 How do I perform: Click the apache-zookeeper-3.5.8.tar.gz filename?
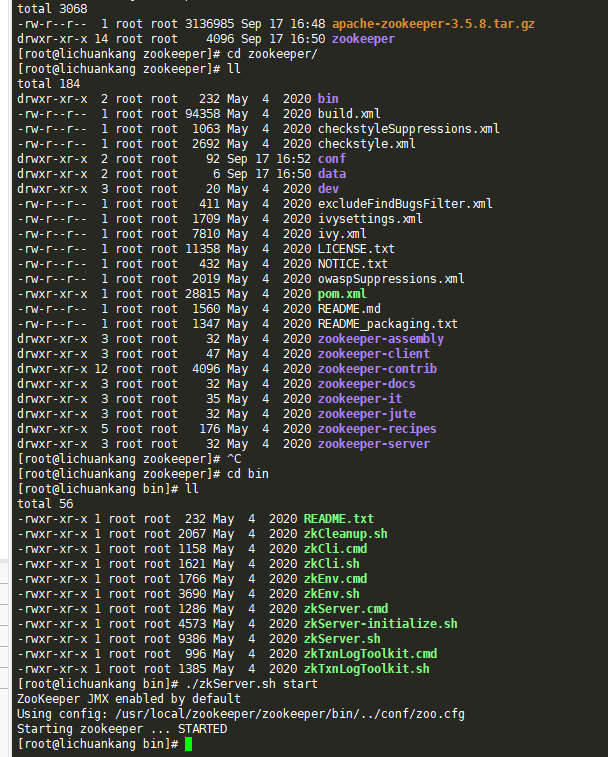433,24
